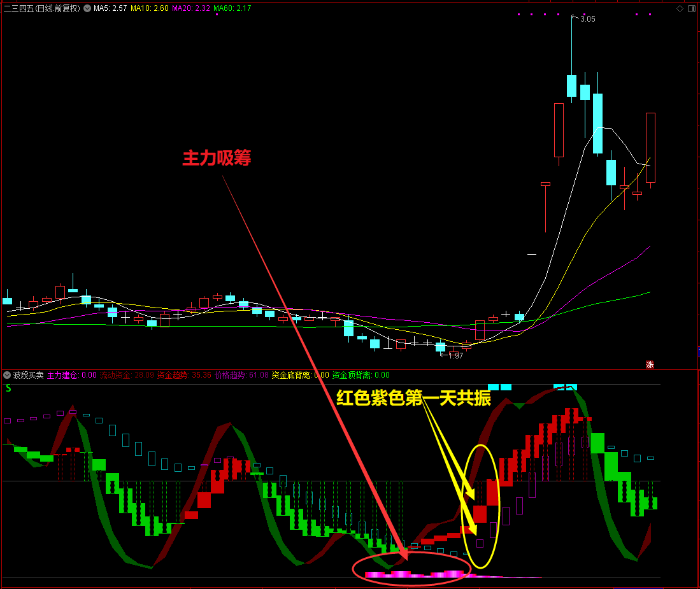Click the 流动资金: 28.09 value

127,375
